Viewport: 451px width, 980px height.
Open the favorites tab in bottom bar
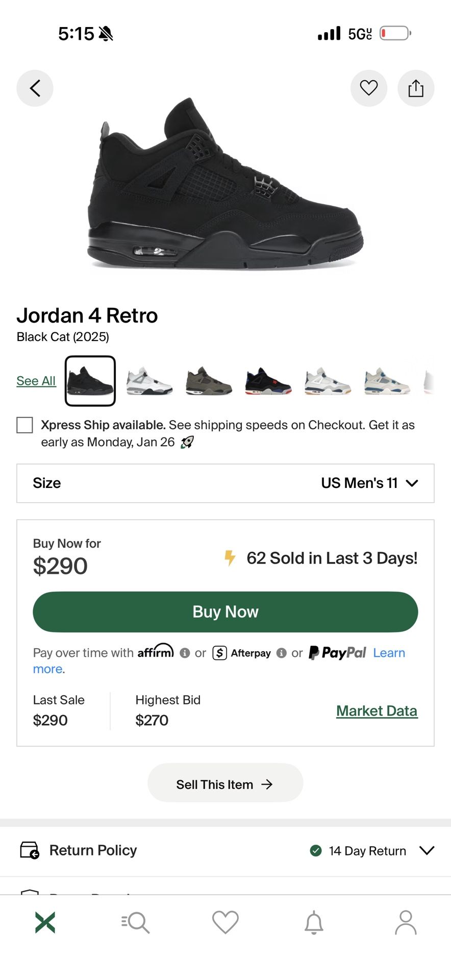coord(225,922)
